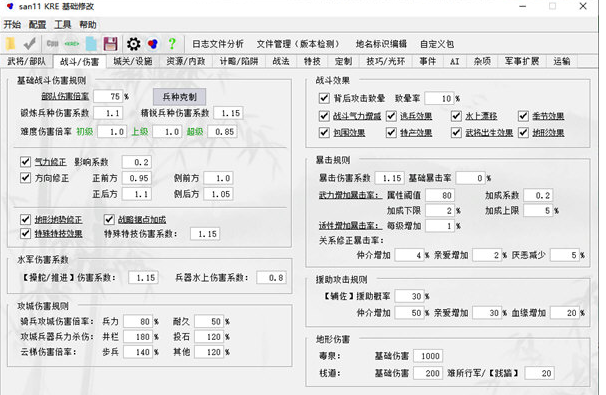Screen dimensions: 606x395
Task: Open 日志文件分析 tool
Action: pyautogui.click(x=218, y=44)
